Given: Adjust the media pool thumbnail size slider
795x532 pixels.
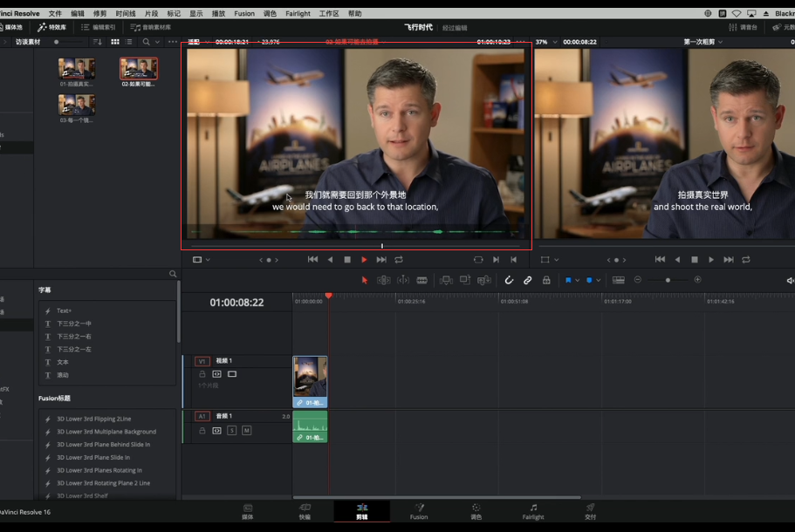Looking at the screenshot, I should 56,42.
